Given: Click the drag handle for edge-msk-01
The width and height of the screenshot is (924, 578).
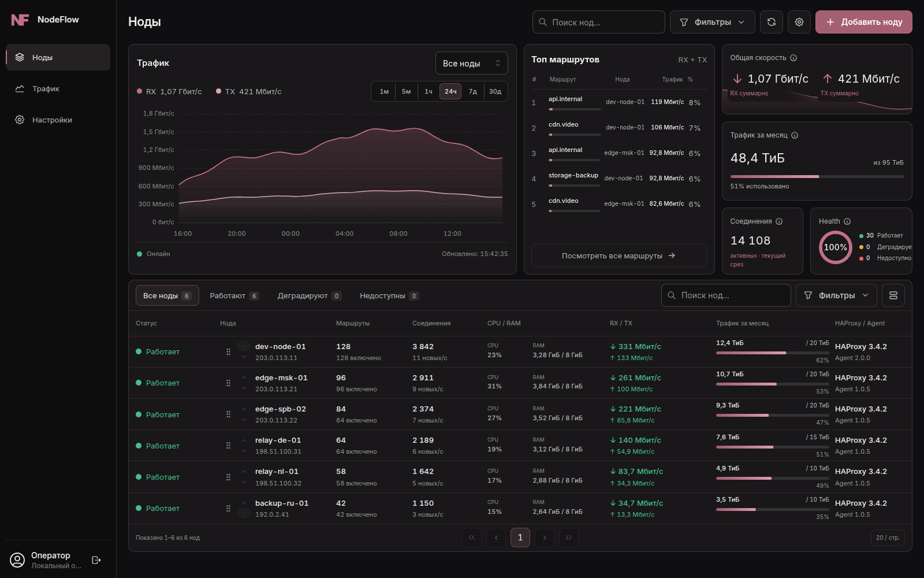Looking at the screenshot, I should coord(228,383).
